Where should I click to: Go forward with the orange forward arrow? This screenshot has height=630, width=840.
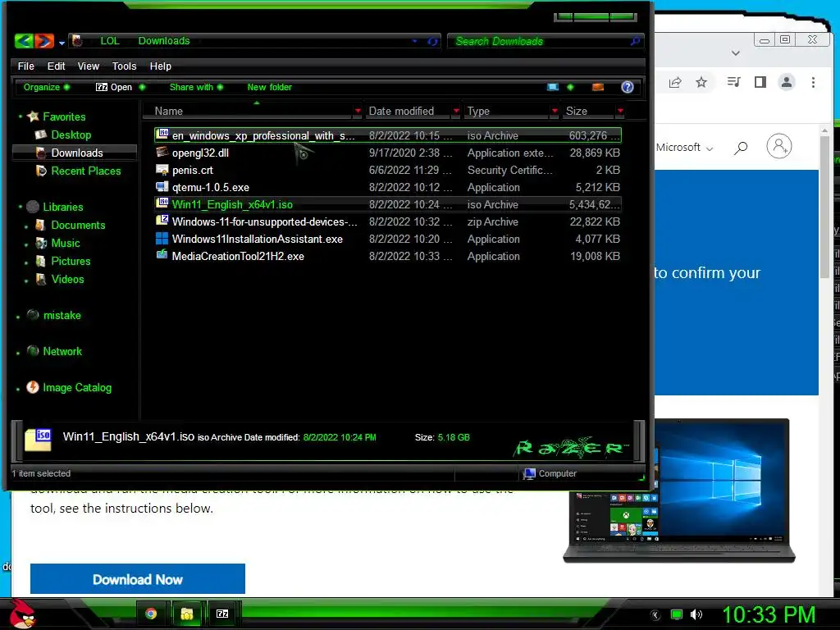[44, 41]
